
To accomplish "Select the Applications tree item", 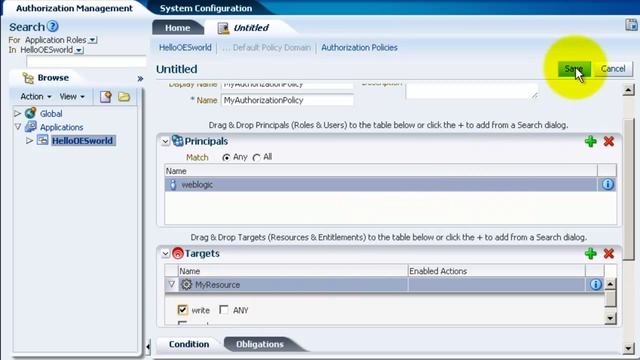I will coord(61,127).
